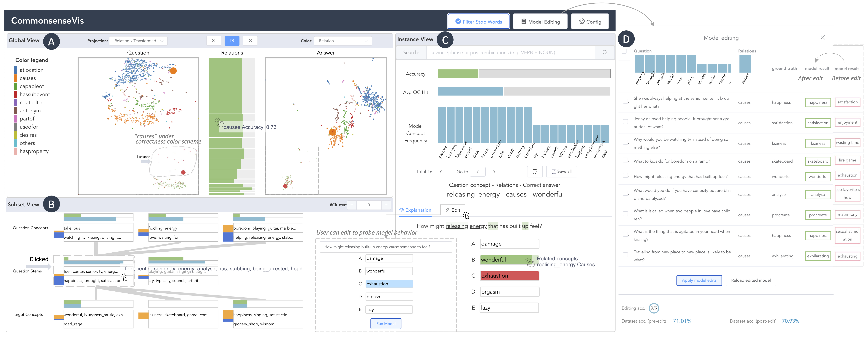Click 'happiness, brought, satisfaction' stems cell

tap(98, 280)
